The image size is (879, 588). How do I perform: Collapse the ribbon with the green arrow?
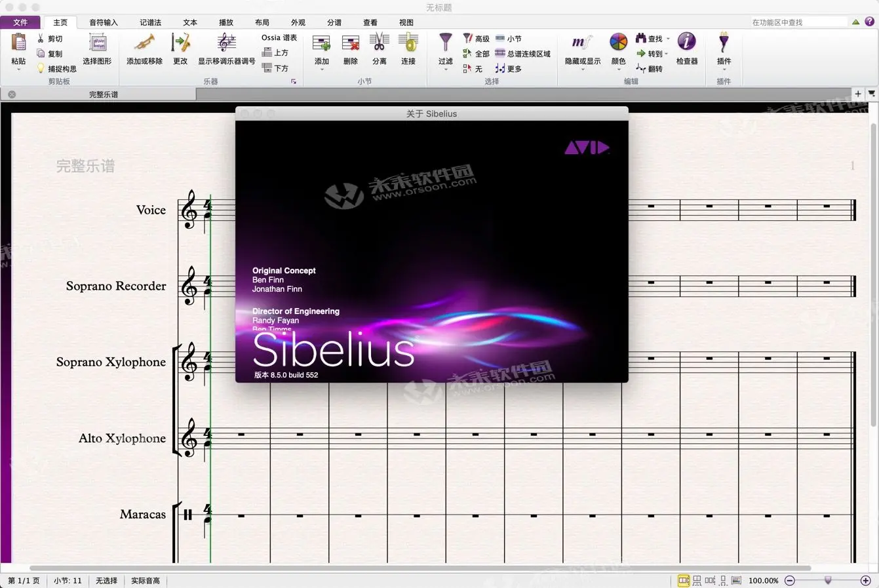coord(855,22)
